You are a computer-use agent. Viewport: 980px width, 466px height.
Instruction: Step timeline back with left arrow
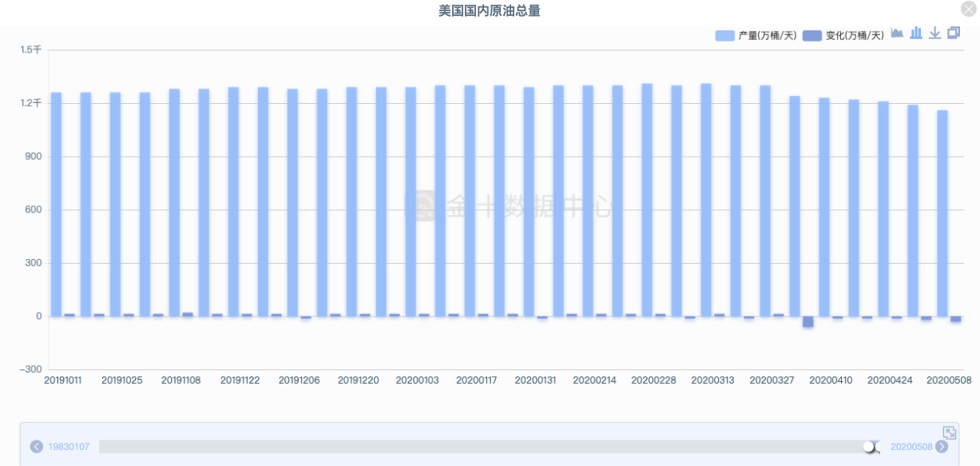(x=37, y=447)
